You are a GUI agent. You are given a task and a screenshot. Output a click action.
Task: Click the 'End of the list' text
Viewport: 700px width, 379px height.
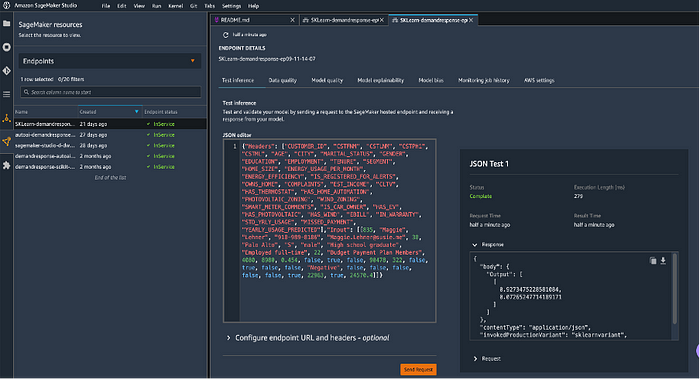point(110,178)
